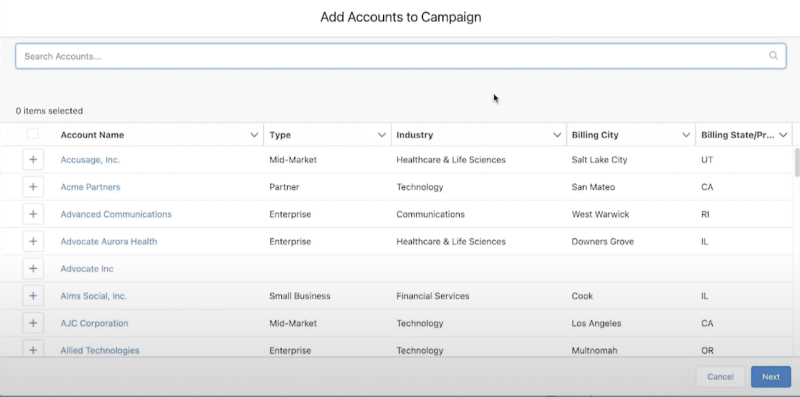
Task: Add Advocate Aurora Health via plus icon
Action: click(x=33, y=241)
